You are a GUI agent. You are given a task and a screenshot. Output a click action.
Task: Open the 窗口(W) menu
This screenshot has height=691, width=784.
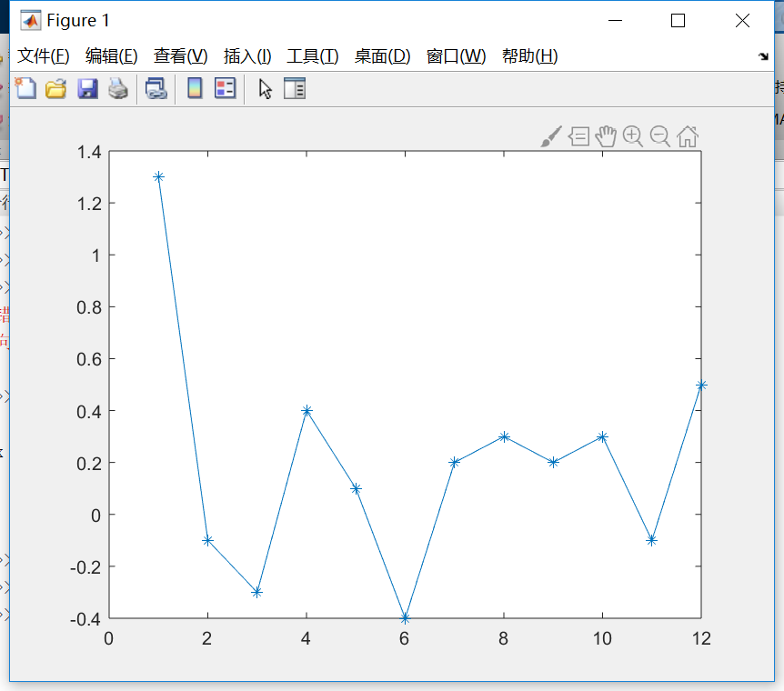click(456, 56)
